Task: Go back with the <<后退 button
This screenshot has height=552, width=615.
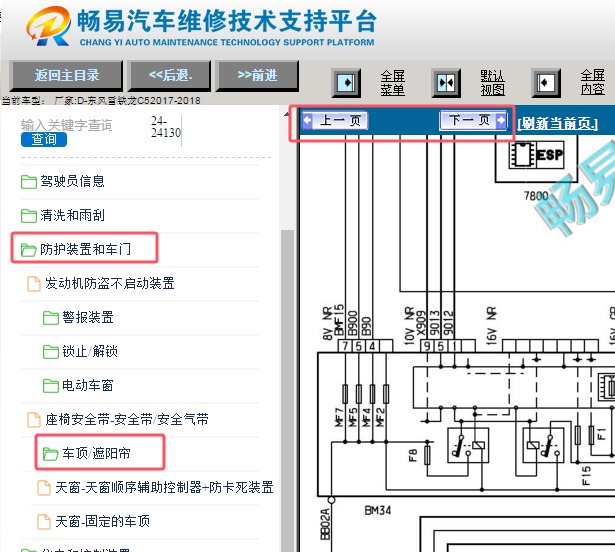Action: click(x=169, y=75)
